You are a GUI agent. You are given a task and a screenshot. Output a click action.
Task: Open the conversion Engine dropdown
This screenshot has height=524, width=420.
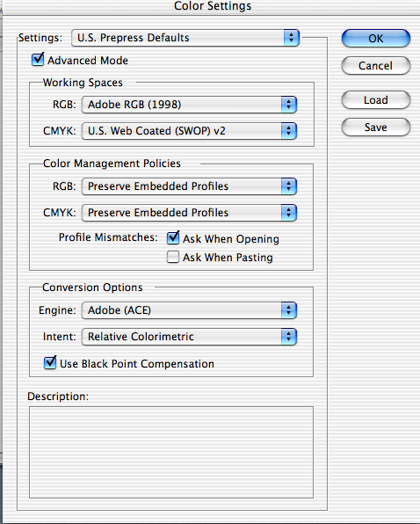pos(189,310)
